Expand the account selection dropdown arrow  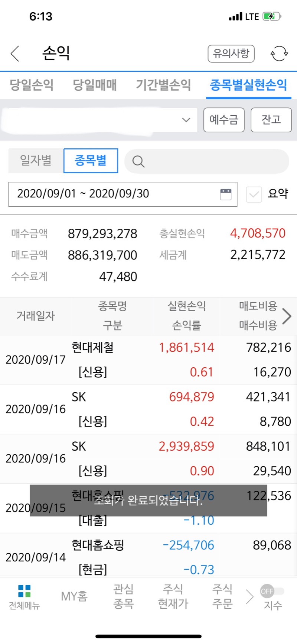[186, 120]
